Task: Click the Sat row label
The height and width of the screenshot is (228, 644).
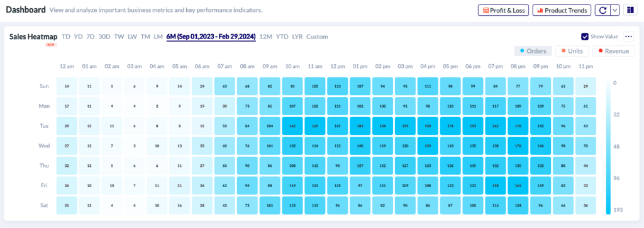Action: tap(45, 205)
